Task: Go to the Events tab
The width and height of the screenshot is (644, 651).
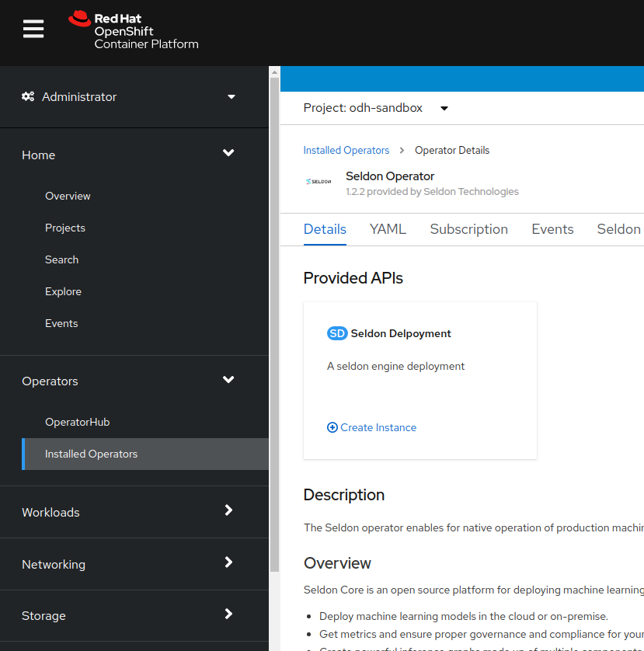Action: point(552,229)
